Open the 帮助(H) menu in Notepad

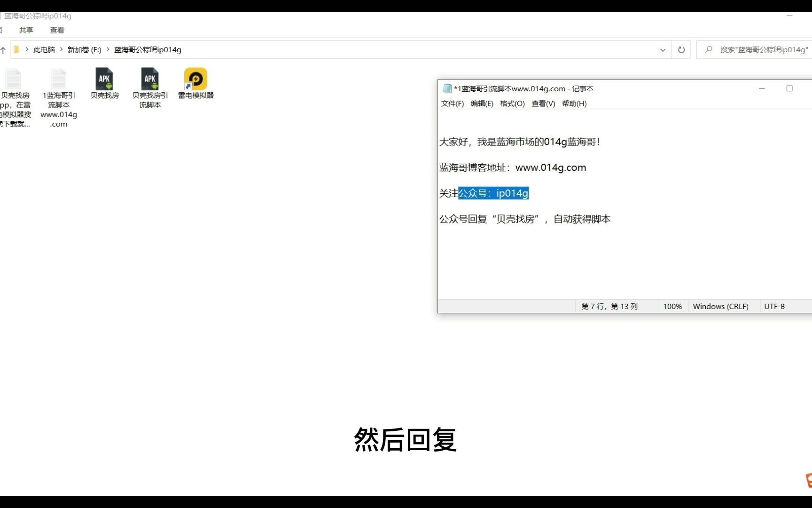[574, 103]
